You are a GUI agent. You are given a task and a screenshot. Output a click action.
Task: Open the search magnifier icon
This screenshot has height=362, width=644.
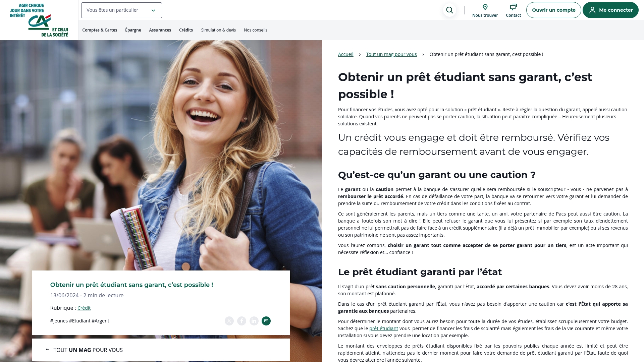[x=449, y=10]
